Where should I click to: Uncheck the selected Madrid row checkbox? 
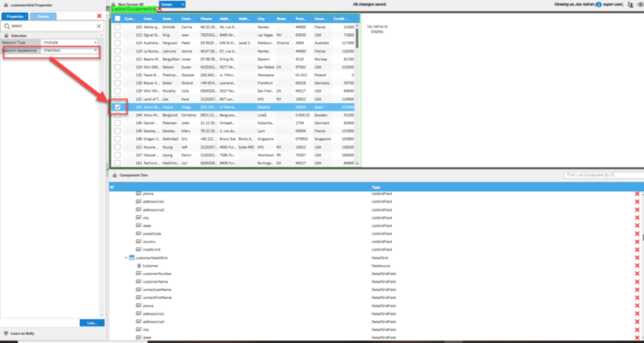point(118,107)
